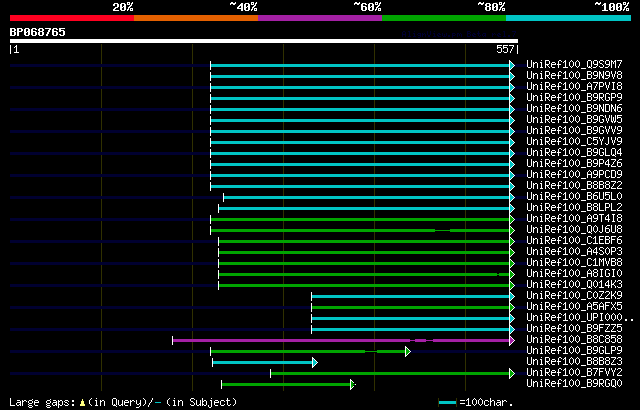The width and height of the screenshot is (640, 410).
Task: Select the UniRef100_B9GVV9 label
Action: point(574,131)
